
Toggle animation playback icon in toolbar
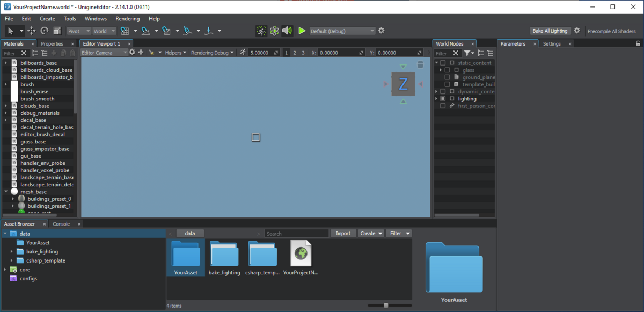261,31
